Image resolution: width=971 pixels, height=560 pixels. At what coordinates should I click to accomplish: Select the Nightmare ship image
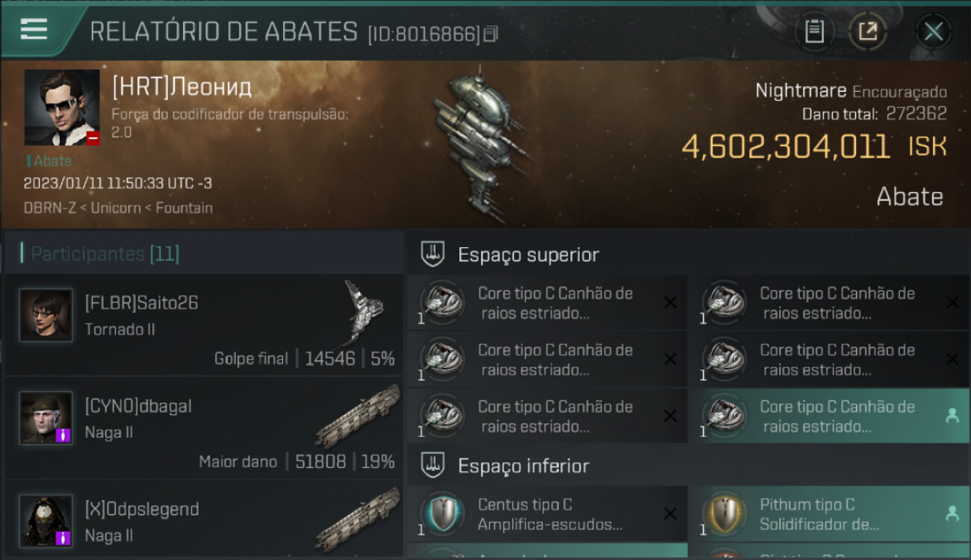[x=478, y=143]
